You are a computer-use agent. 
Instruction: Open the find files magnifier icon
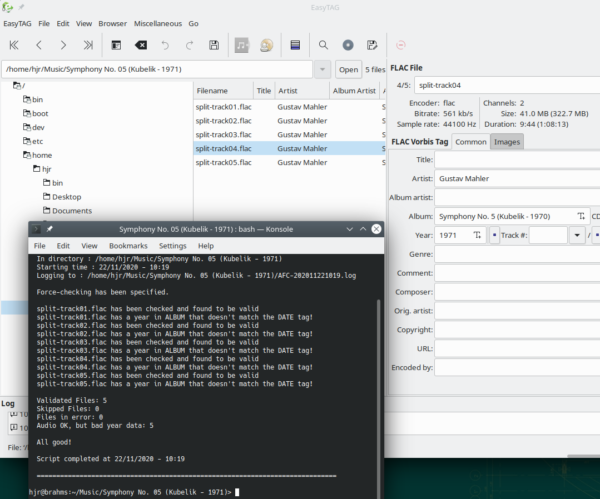click(323, 45)
